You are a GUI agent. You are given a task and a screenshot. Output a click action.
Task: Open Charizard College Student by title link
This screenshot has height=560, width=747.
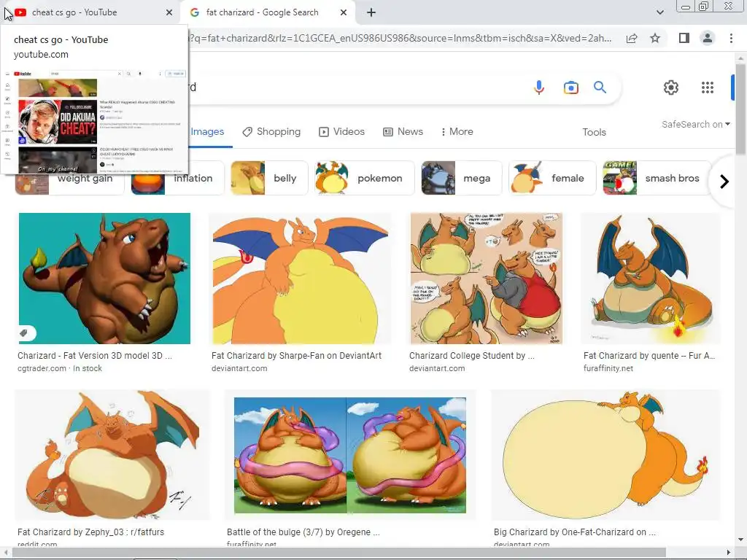point(472,356)
